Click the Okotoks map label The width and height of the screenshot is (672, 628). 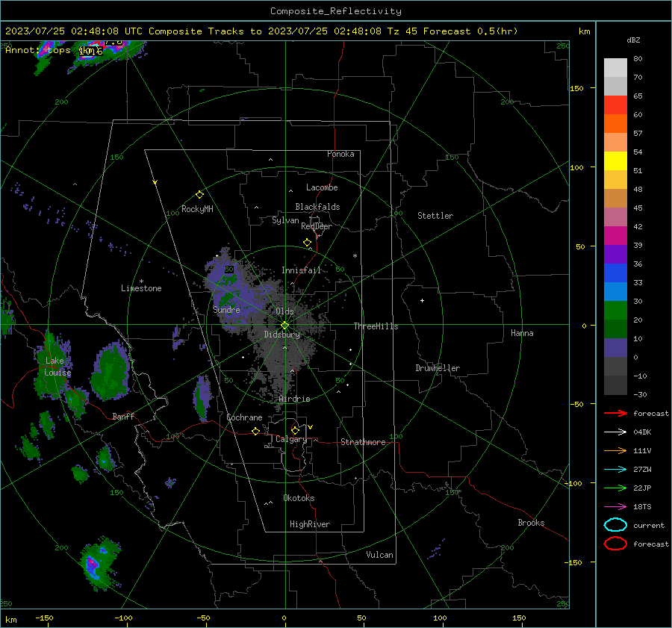click(299, 497)
